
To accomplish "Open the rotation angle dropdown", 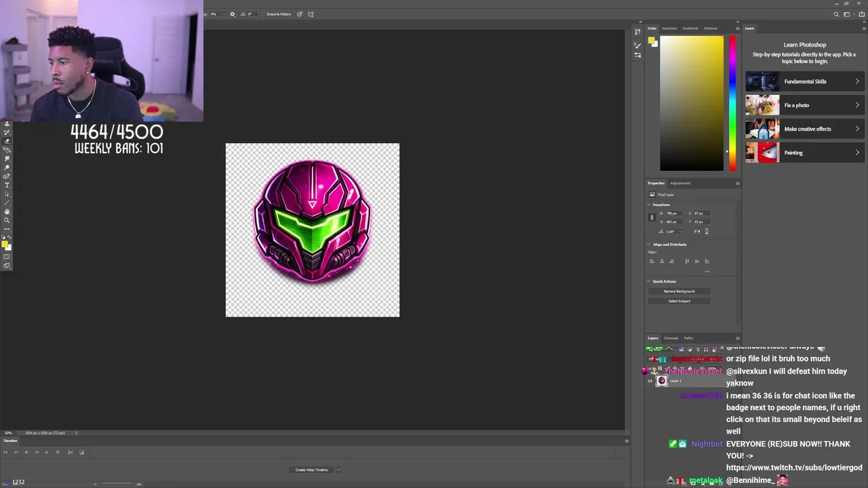I will tap(681, 231).
